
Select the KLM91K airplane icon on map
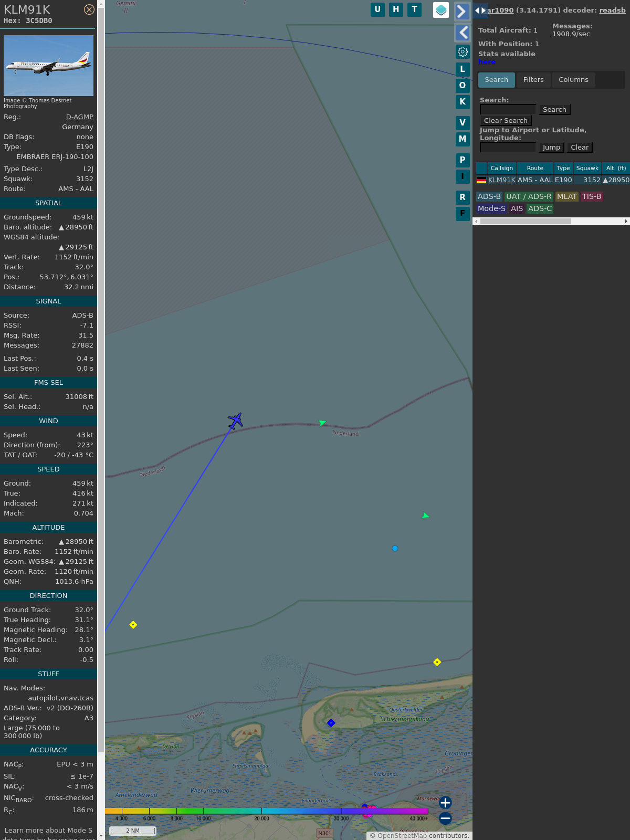[235, 421]
